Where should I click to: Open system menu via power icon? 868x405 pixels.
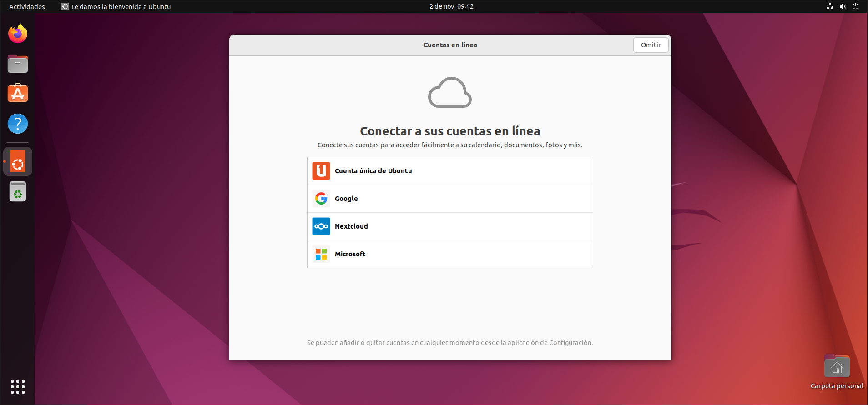[x=855, y=6]
